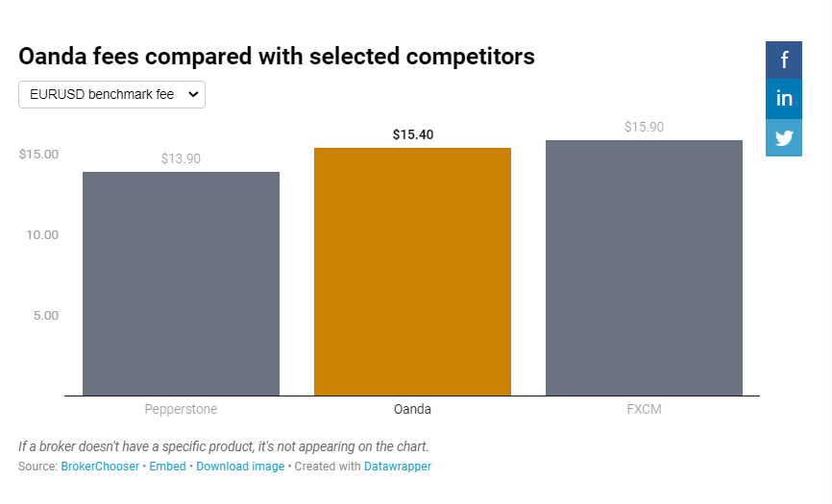Open the EURUSD benchmark fee dropdown
This screenshot has height=504, width=832.
click(111, 95)
